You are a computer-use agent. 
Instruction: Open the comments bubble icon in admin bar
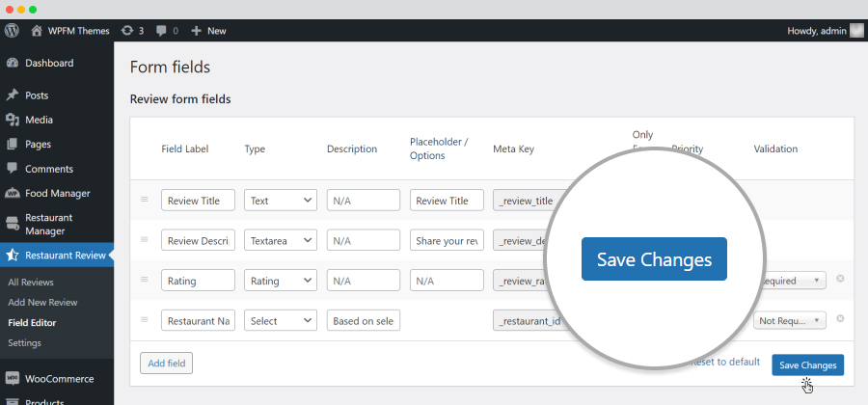coord(162,31)
